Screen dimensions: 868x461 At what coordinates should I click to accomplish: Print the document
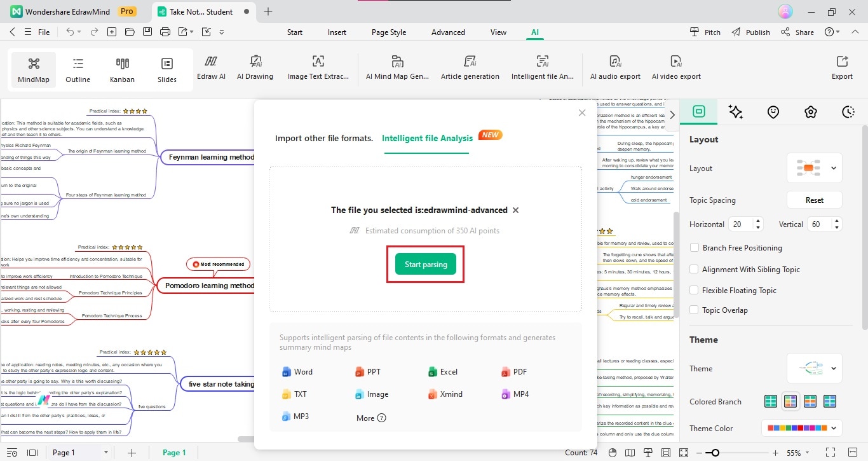[x=165, y=32]
